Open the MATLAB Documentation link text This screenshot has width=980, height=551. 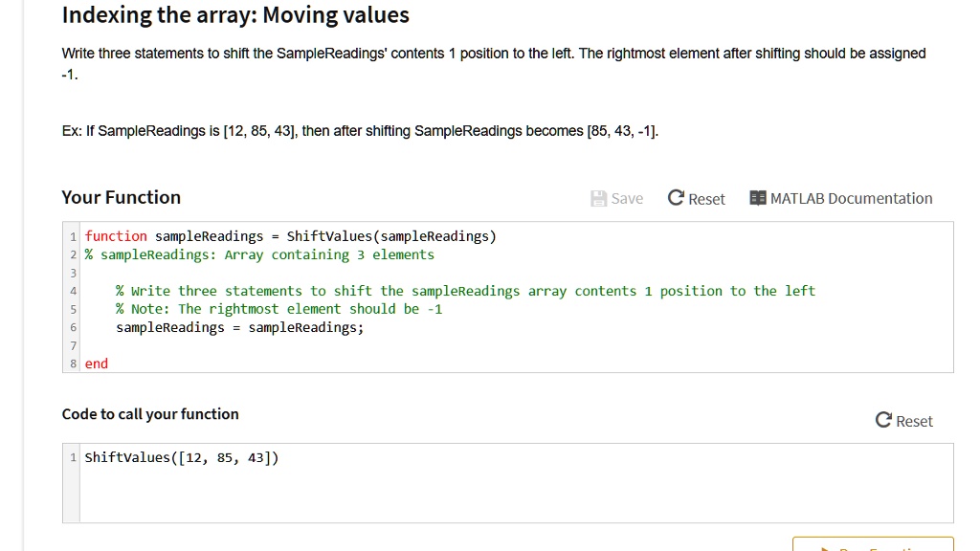pyautogui.click(x=851, y=199)
